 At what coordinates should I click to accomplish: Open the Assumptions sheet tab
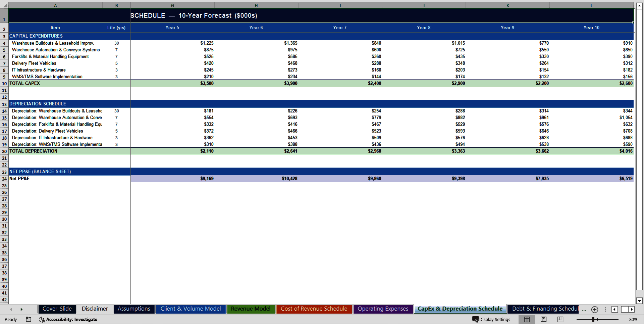coord(134,309)
